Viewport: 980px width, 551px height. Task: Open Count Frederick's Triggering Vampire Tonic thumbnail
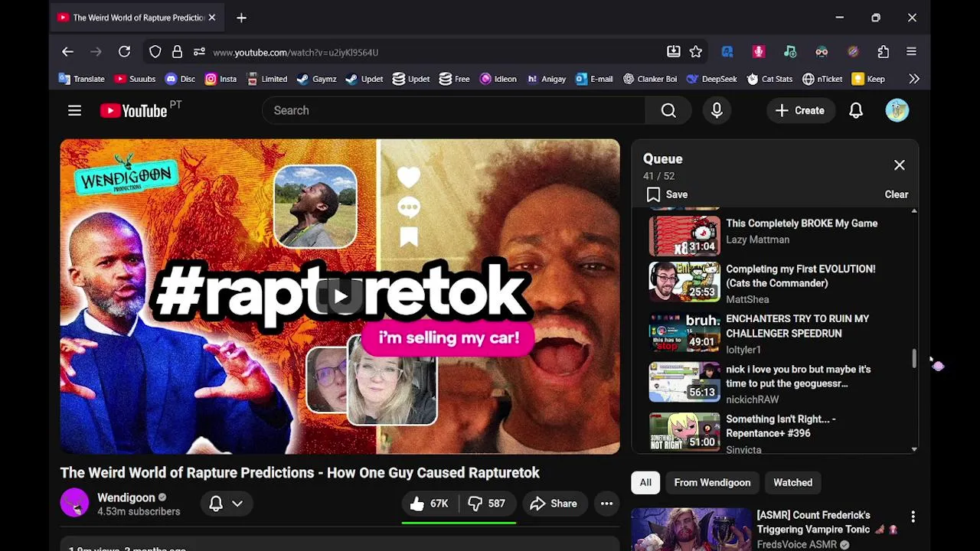[x=691, y=530]
